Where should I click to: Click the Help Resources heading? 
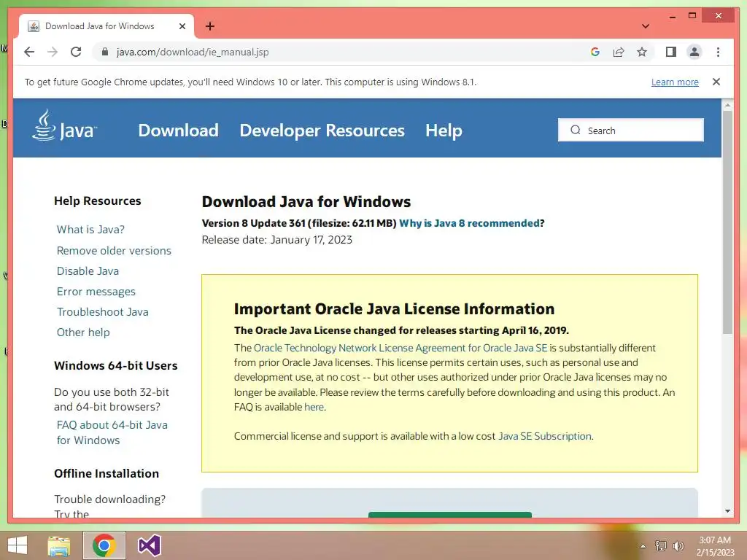pos(98,201)
